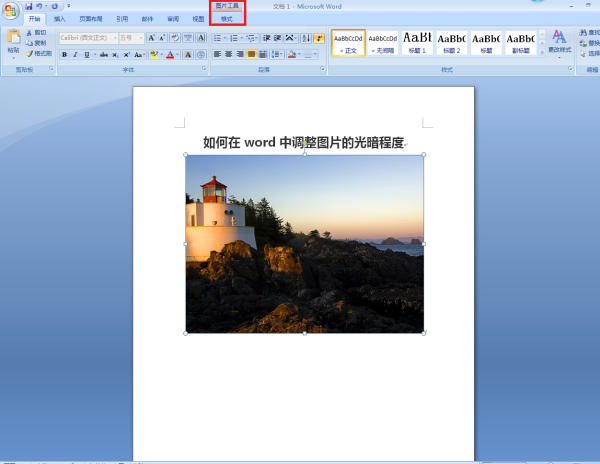
Task: Click the Change Styles (更改样式) icon
Action: tap(559, 38)
